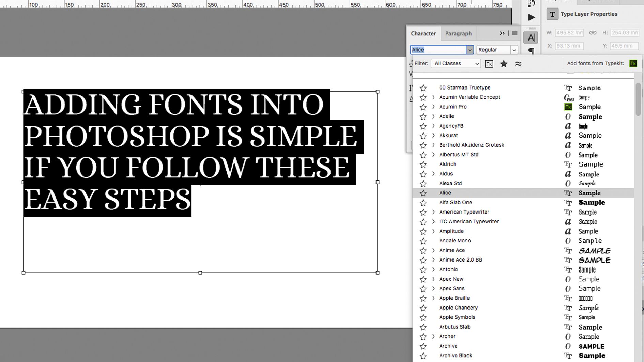The height and width of the screenshot is (362, 644).
Task: Click the Add fonts from Typekit icon
Action: tap(633, 63)
